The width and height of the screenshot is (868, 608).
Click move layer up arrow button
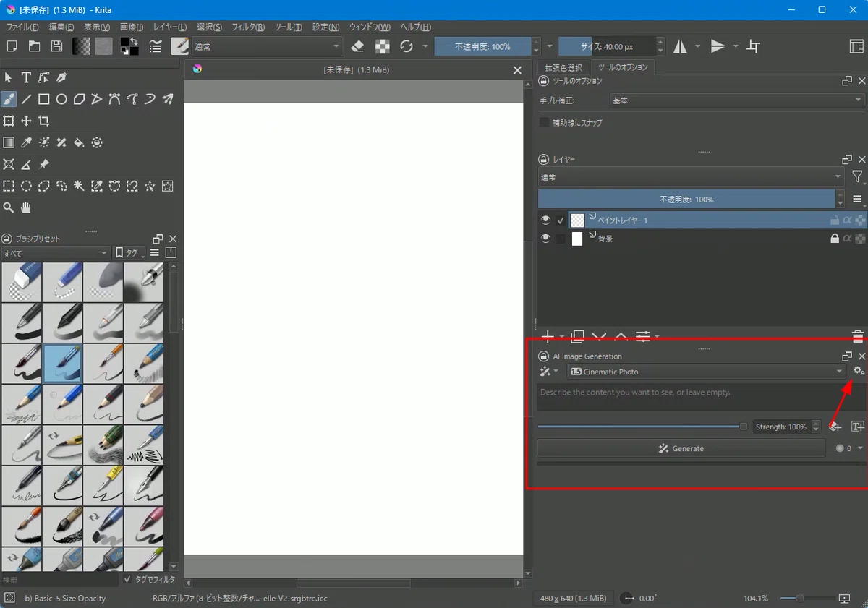click(621, 336)
